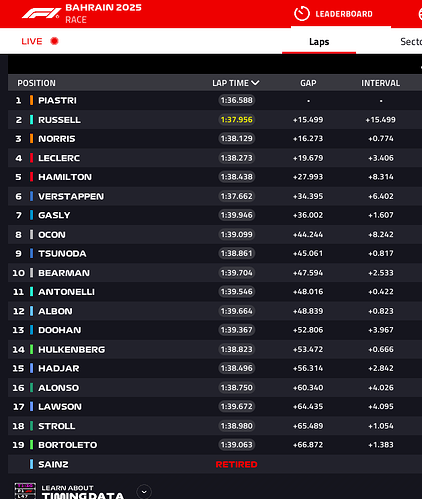Open the Leaderboard section
Image resolution: width=422 pixels, height=499 pixels.
344,14
